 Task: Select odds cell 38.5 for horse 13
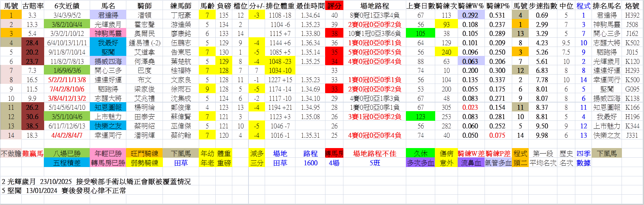pyautogui.click(x=32, y=126)
